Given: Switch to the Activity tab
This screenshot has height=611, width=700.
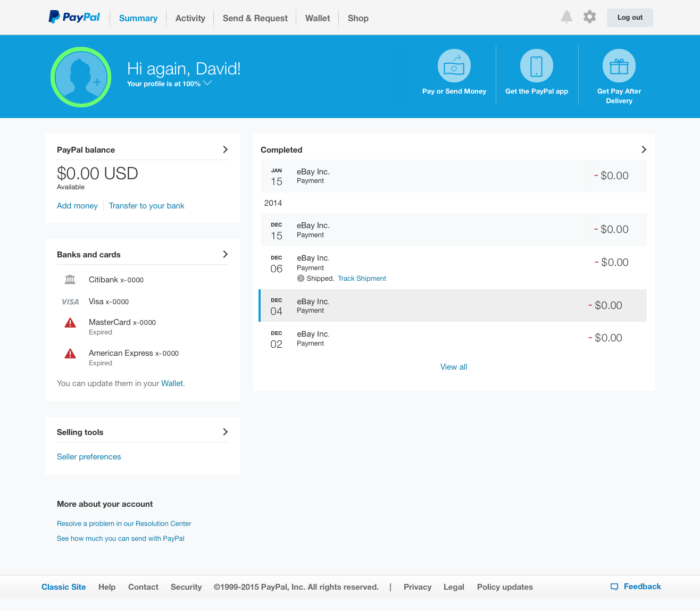Looking at the screenshot, I should pyautogui.click(x=190, y=18).
